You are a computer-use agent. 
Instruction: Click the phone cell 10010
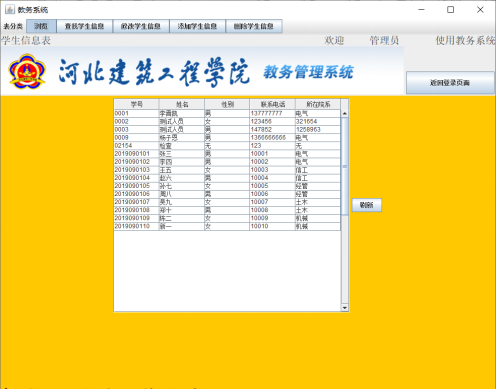(x=272, y=226)
